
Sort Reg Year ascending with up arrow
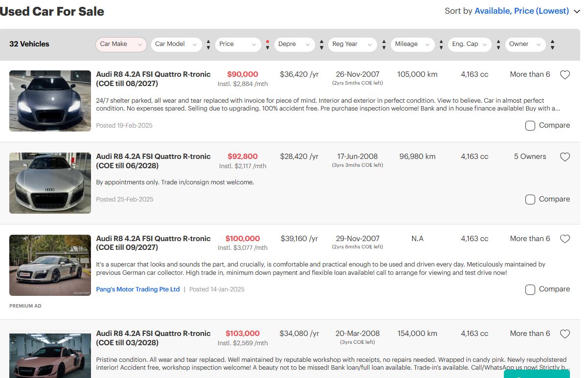[384, 42]
